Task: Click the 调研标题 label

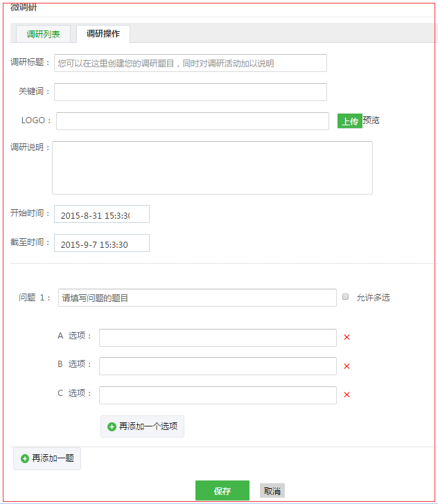Action: [x=30, y=62]
